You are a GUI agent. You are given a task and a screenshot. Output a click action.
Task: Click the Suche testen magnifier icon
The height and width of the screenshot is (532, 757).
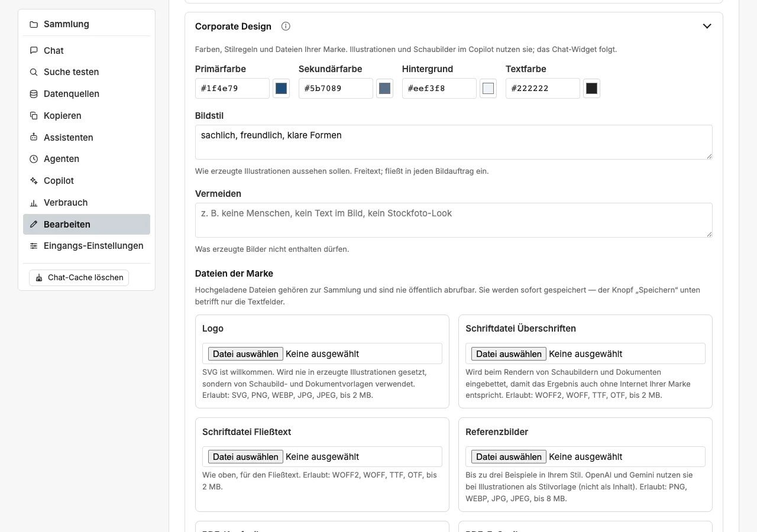click(34, 72)
